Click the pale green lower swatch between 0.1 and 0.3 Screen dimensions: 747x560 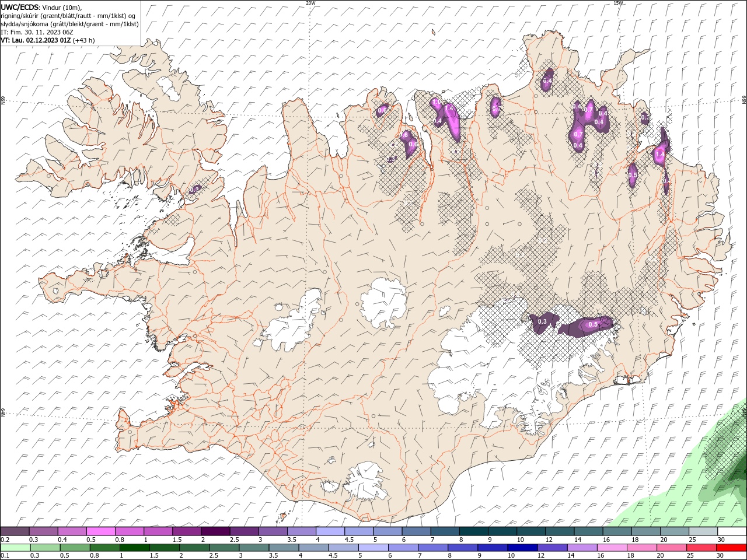(15, 548)
